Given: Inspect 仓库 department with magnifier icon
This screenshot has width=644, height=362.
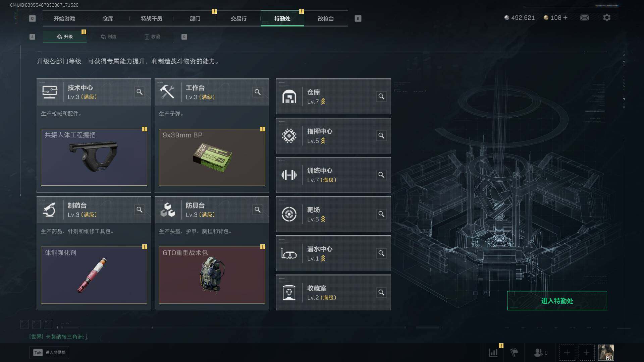Looking at the screenshot, I should (381, 97).
